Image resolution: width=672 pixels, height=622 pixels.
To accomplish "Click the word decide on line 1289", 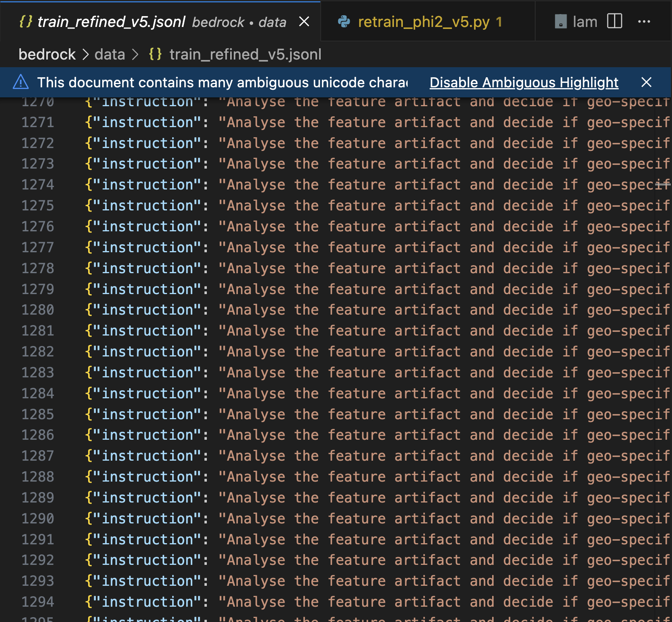I will point(528,498).
